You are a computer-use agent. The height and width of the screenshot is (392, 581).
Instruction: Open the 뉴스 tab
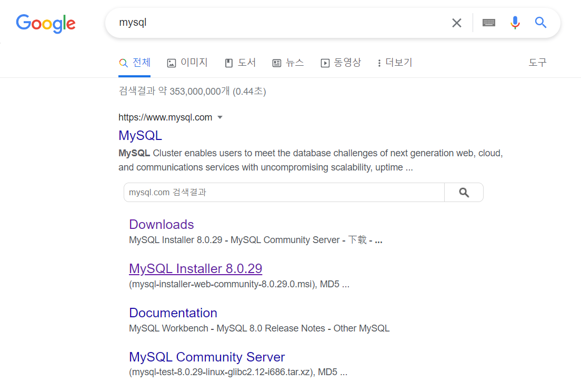point(288,63)
